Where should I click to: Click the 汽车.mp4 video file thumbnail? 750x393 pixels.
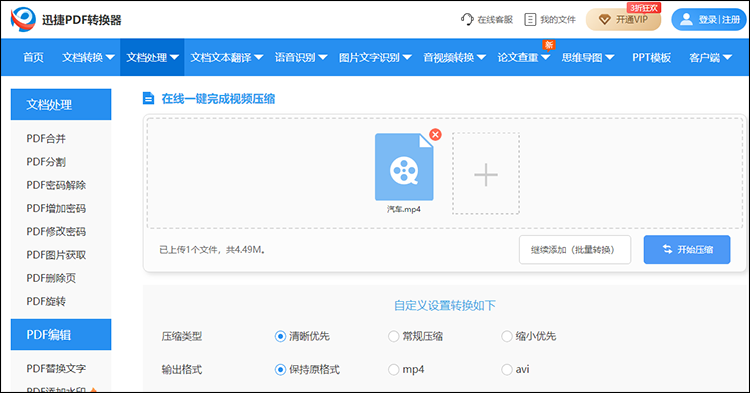click(404, 167)
